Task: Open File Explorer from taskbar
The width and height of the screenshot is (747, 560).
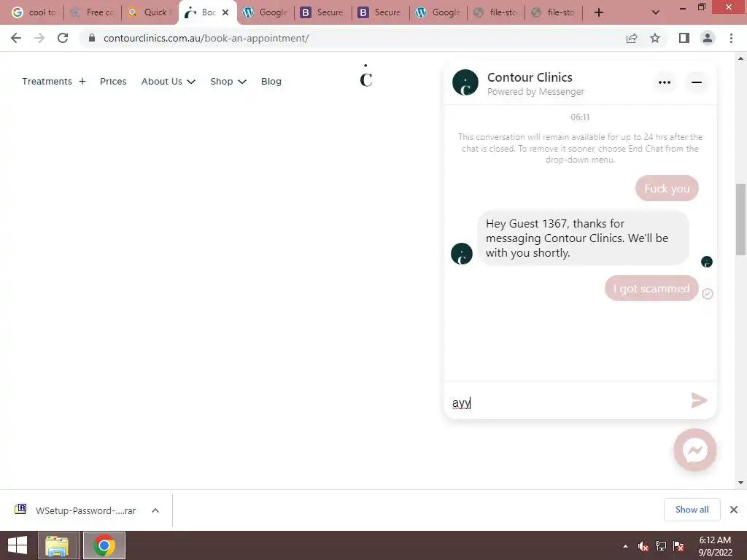Action: pyautogui.click(x=57, y=545)
